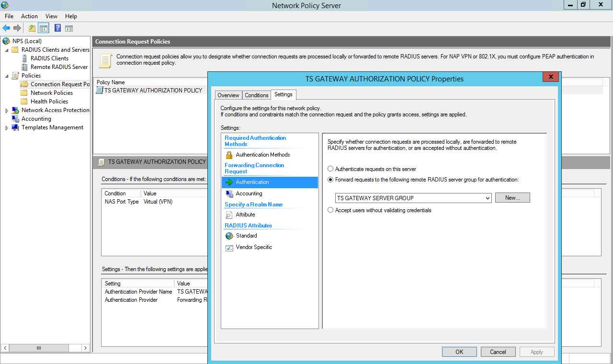The height and width of the screenshot is (364, 613).
Task: Select Forward requests to remote RADIUS group
Action: pyautogui.click(x=330, y=180)
